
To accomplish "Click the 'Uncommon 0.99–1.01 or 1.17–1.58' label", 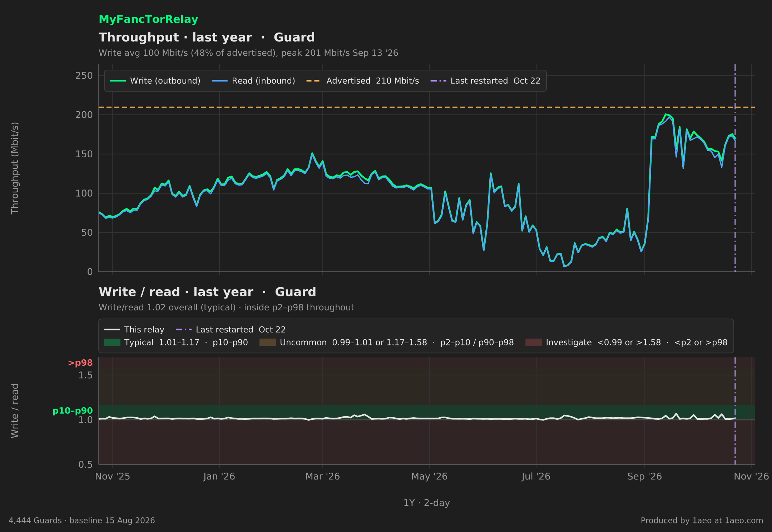I will click(397, 343).
